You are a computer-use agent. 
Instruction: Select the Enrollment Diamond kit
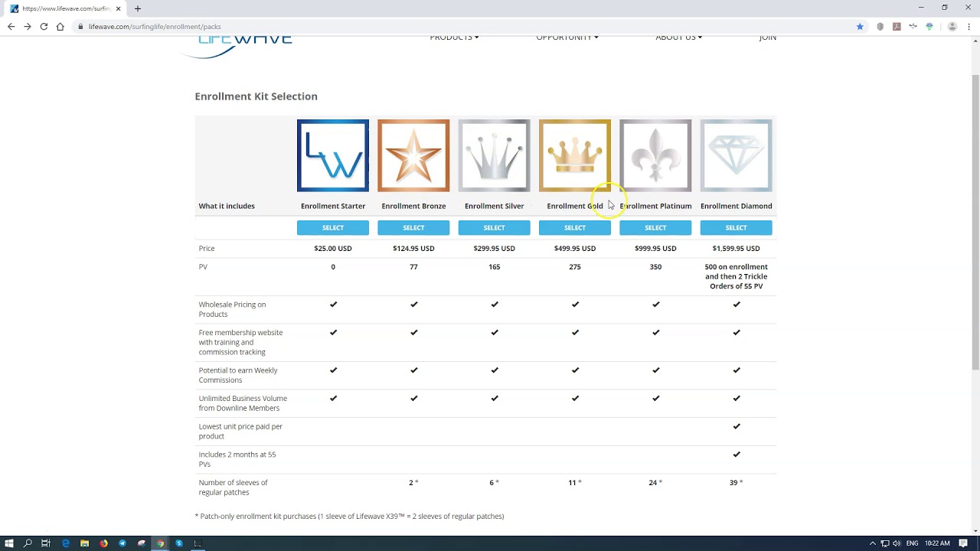(x=736, y=227)
